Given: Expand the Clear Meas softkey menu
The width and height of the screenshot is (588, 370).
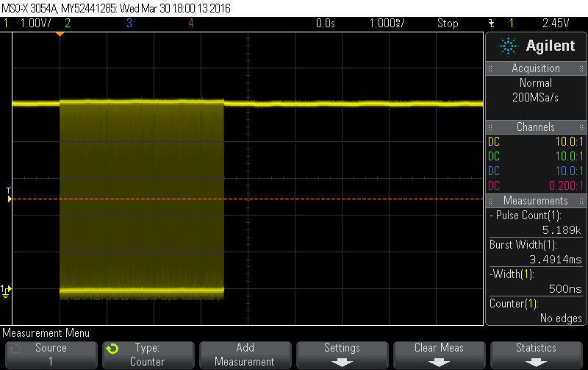Looking at the screenshot, I should (439, 354).
